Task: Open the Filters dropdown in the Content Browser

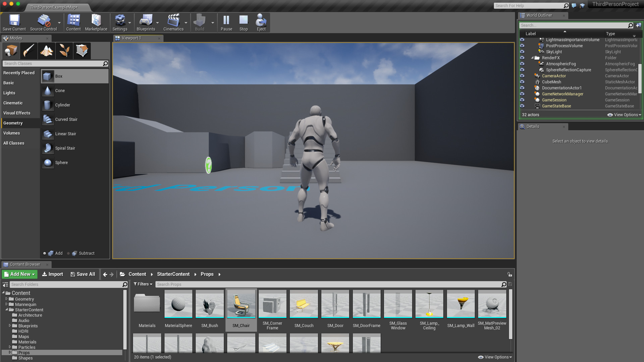Action: tap(143, 284)
